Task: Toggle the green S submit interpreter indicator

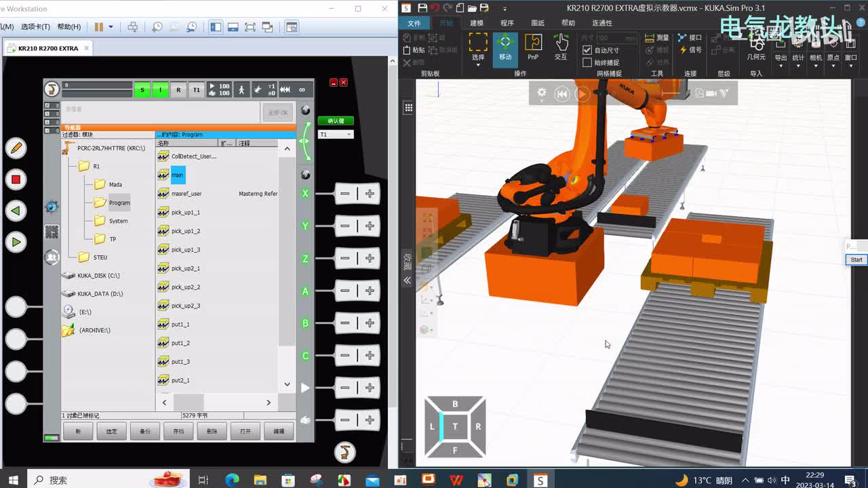Action: pos(142,89)
